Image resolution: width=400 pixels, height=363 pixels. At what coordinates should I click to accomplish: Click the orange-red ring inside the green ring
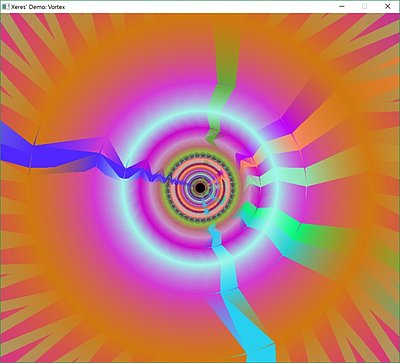[x=200, y=163]
